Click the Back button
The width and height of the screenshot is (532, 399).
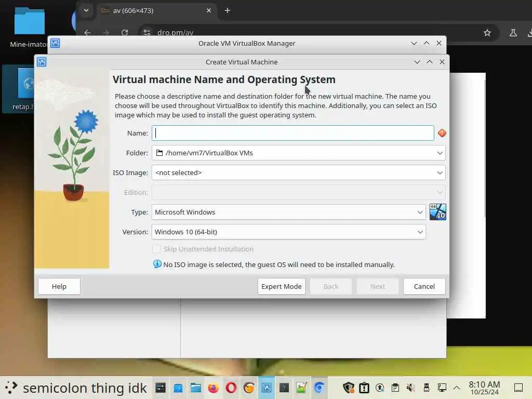(331, 286)
